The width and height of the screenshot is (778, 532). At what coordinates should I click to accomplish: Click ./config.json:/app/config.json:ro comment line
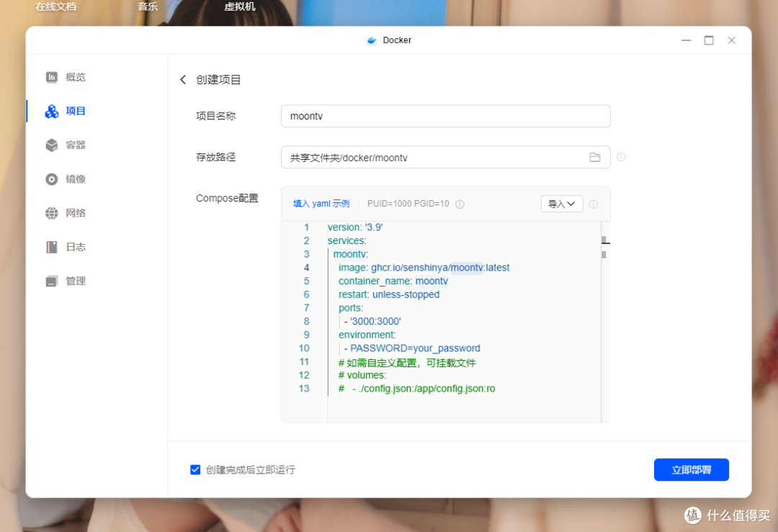pos(417,389)
